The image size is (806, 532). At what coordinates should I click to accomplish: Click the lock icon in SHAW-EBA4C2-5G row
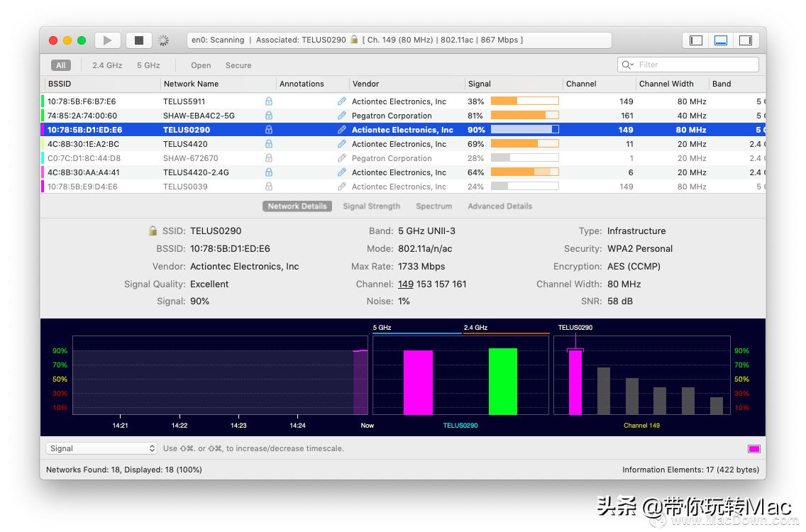[268, 116]
